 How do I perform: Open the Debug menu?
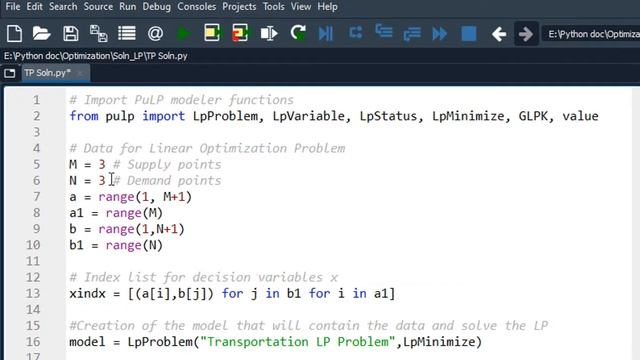coord(156,7)
